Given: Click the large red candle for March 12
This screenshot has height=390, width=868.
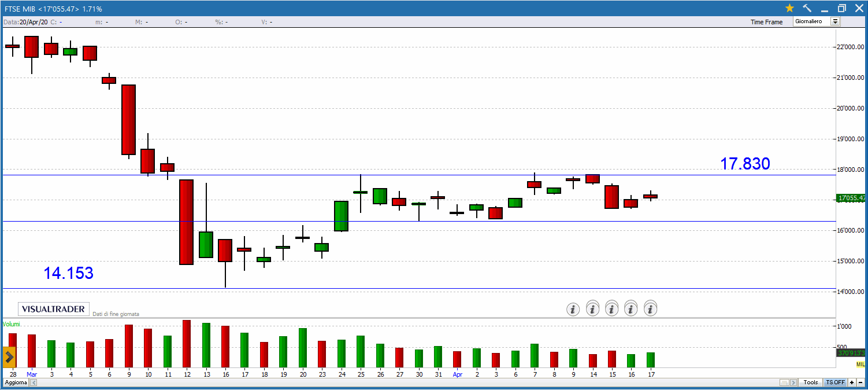Looking at the screenshot, I should coord(186,222).
